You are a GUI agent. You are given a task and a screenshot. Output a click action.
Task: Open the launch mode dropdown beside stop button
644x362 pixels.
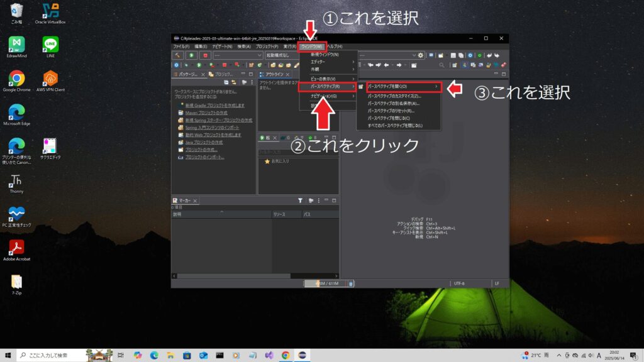(237, 55)
